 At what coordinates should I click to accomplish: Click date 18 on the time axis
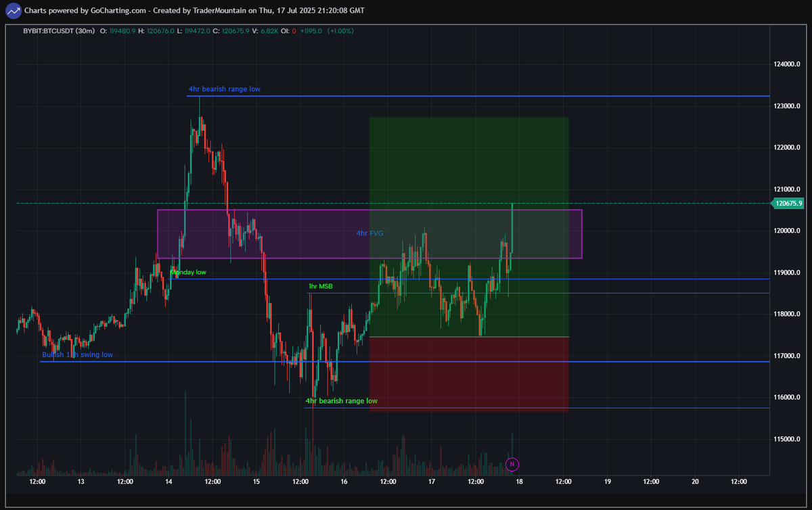[x=520, y=482]
